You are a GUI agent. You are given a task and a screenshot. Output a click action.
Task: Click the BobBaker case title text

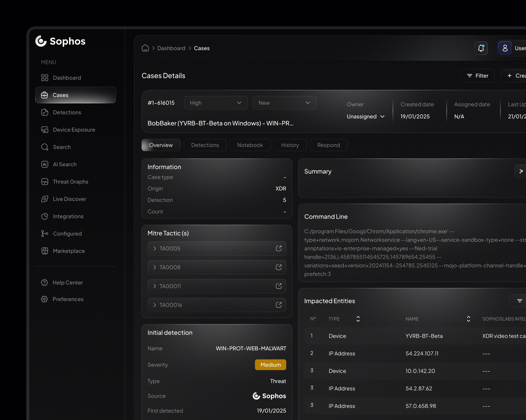coord(221,123)
